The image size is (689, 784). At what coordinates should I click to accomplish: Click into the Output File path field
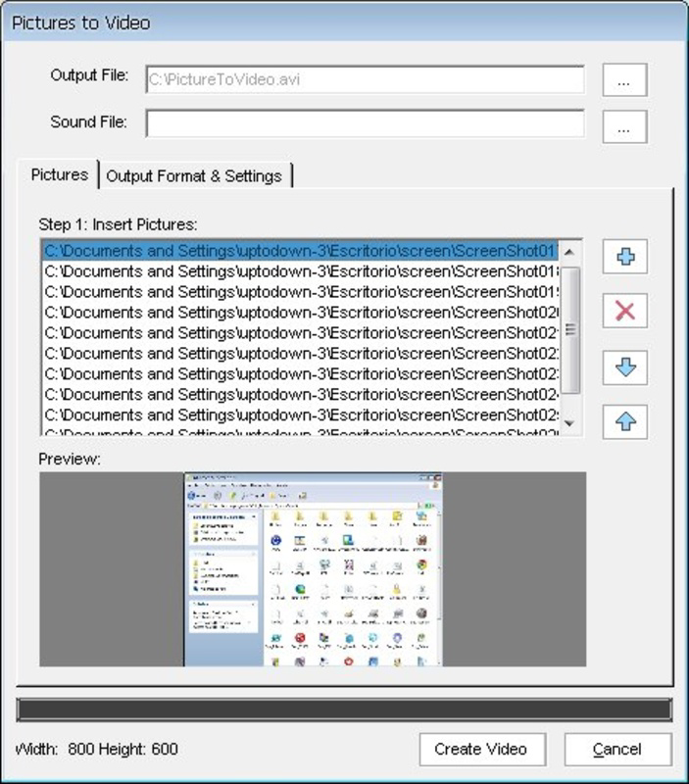pyautogui.click(x=365, y=79)
